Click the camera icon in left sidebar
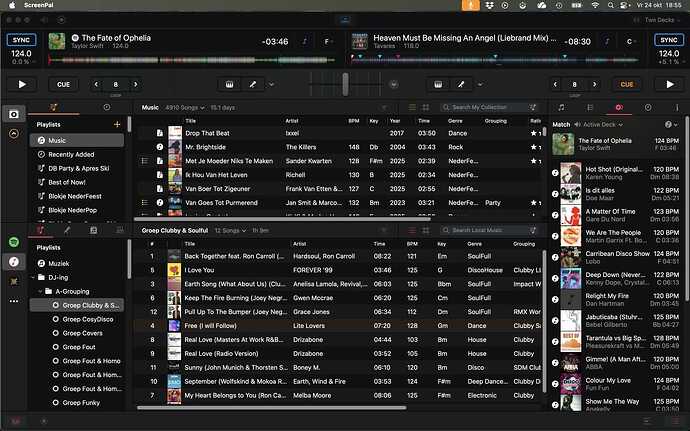 [x=14, y=115]
